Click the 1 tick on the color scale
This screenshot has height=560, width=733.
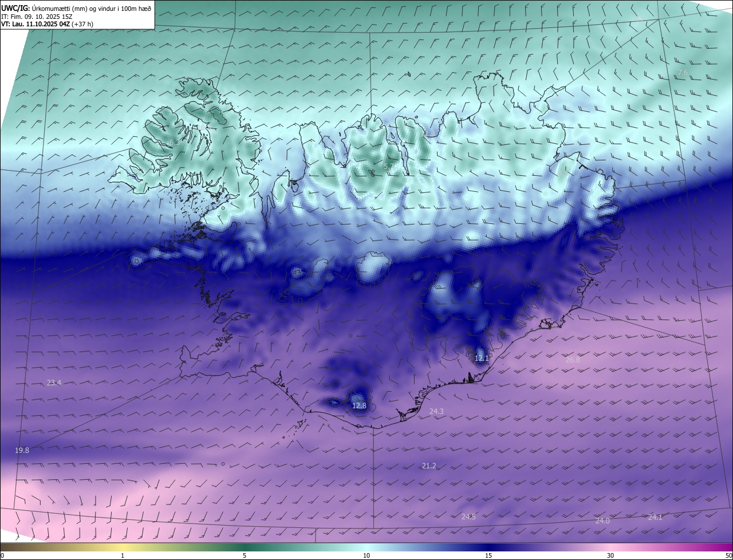pos(123,555)
